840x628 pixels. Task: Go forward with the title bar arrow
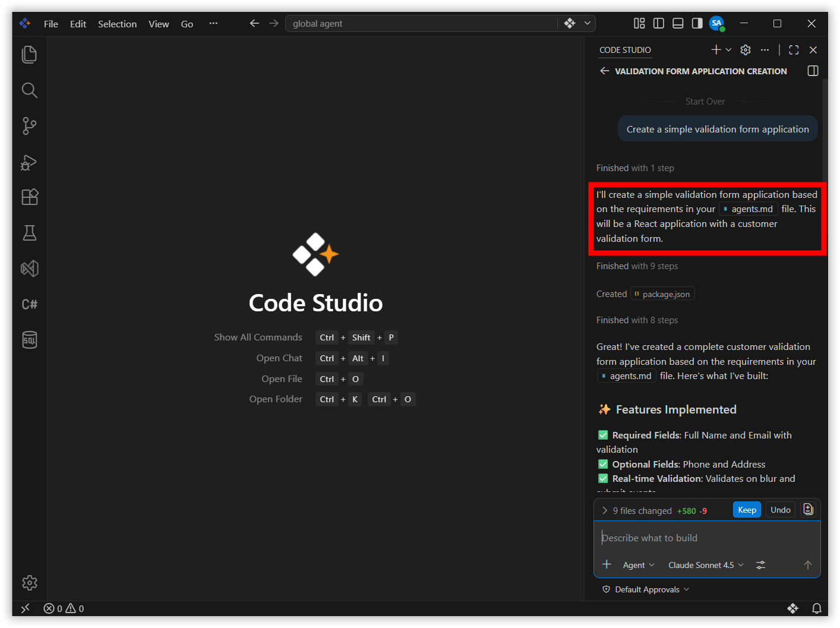pos(274,23)
